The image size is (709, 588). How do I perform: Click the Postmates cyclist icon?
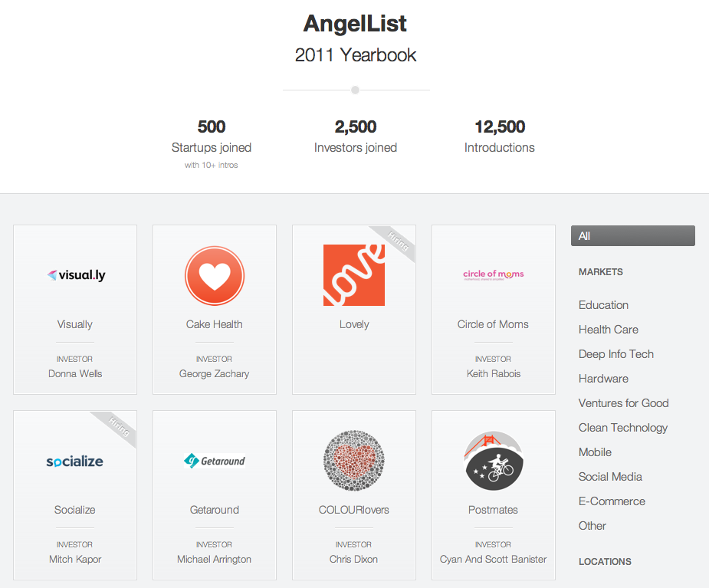click(494, 461)
